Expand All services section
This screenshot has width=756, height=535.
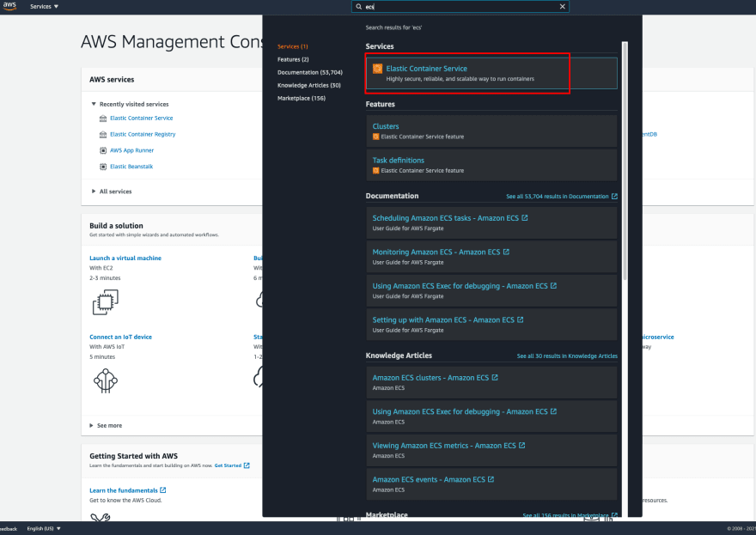112,192
